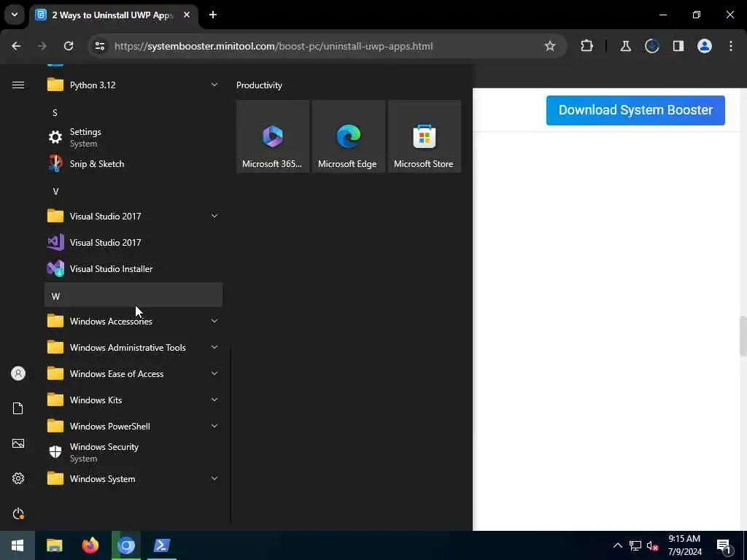The height and width of the screenshot is (560, 747).
Task: Open the Microsoft Store tile
Action: click(424, 136)
